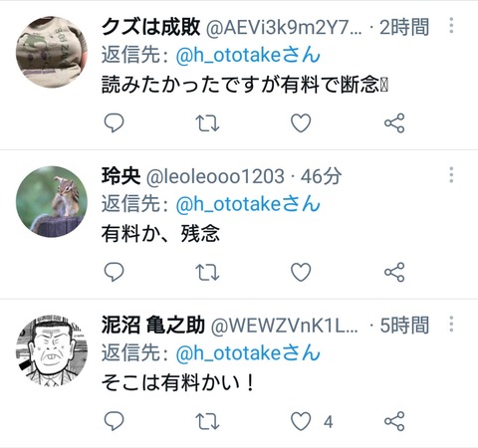Screen dimensions: 478x448
Task: Share 泥沼 亀之助's tweet
Action: click(394, 421)
